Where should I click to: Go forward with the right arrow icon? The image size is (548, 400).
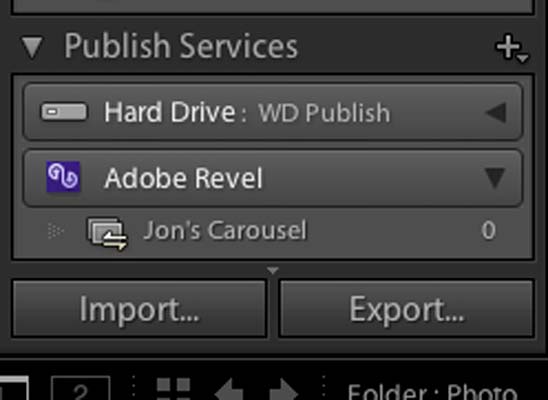(283, 390)
